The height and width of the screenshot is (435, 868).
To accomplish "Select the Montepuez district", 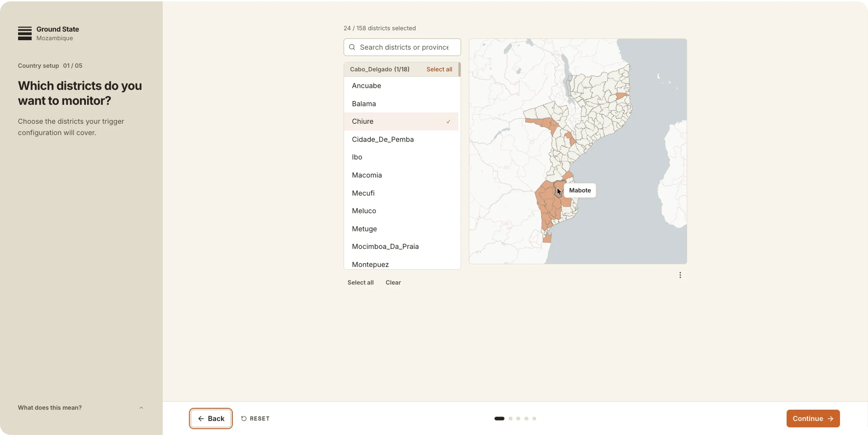I will (x=401, y=264).
